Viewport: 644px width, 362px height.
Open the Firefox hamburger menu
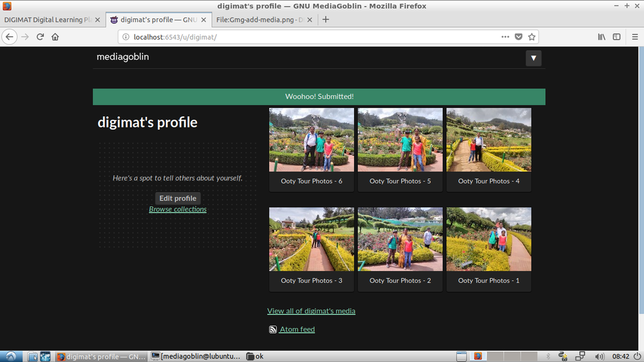tap(633, 37)
